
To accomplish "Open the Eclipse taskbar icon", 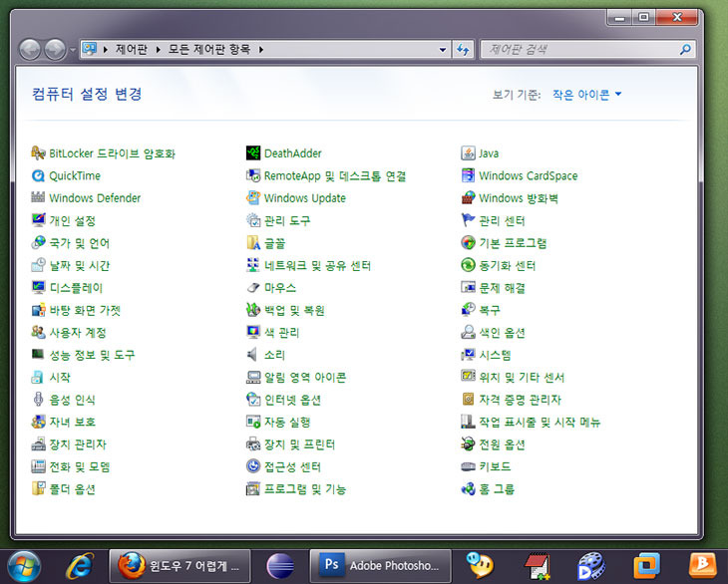I will coord(280,566).
